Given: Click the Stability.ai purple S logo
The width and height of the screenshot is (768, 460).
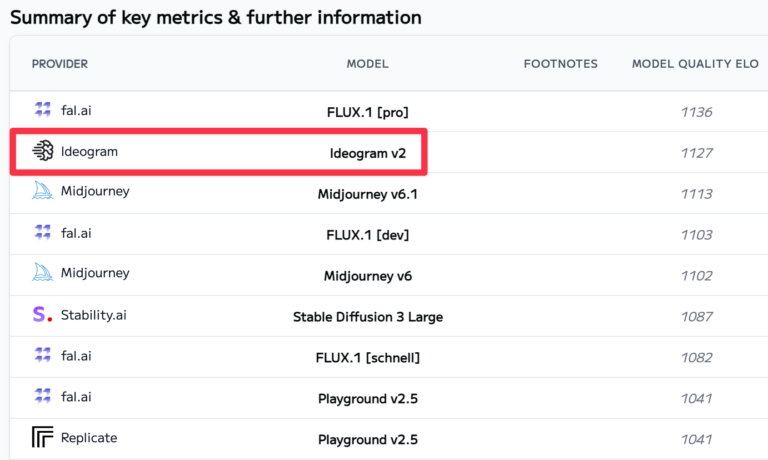Looking at the screenshot, I should (x=41, y=315).
